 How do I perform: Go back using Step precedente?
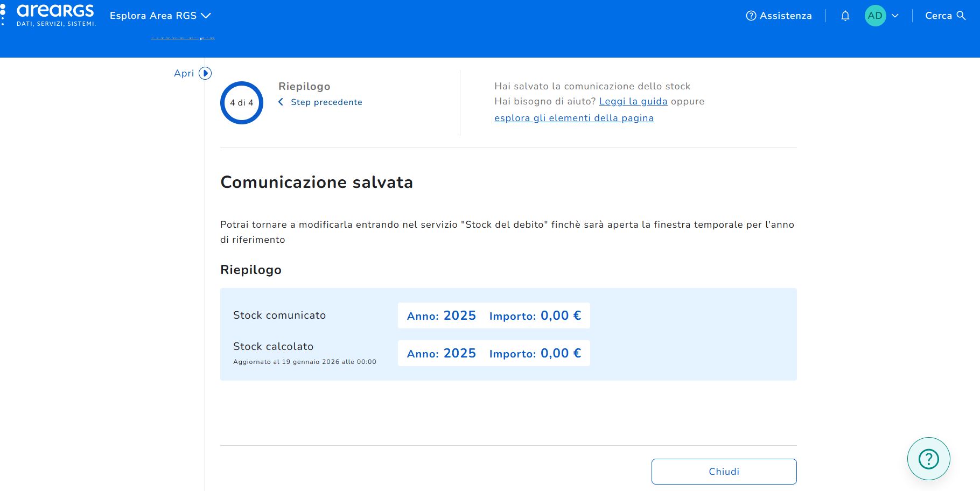pyautogui.click(x=326, y=102)
